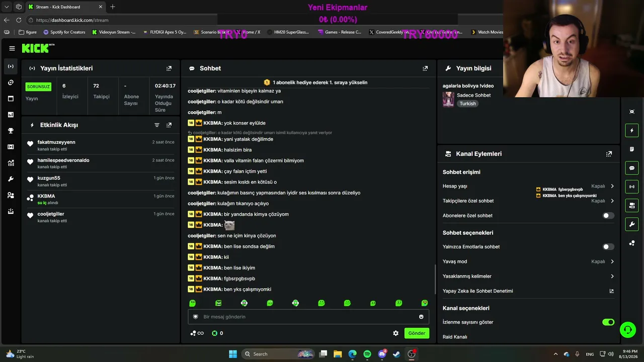This screenshot has width=644, height=362.
Task: Toggle the chat widget in right rail
Action: coord(632,168)
